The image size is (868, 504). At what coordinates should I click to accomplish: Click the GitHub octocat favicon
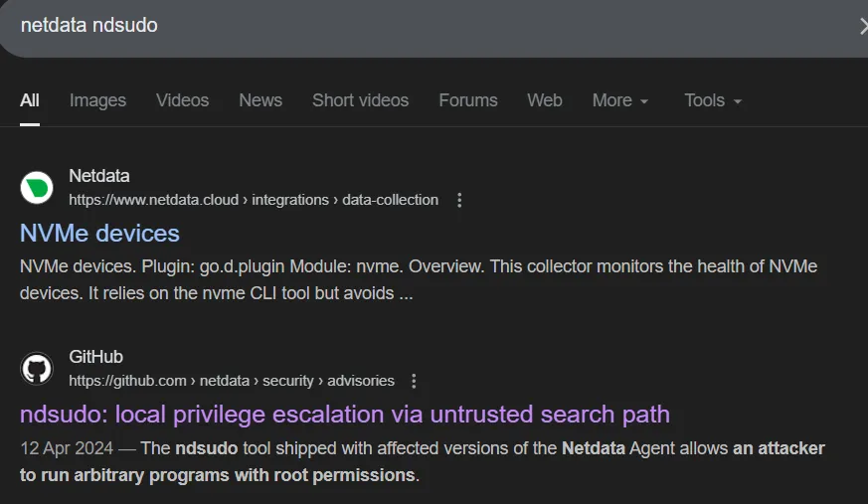(37, 369)
